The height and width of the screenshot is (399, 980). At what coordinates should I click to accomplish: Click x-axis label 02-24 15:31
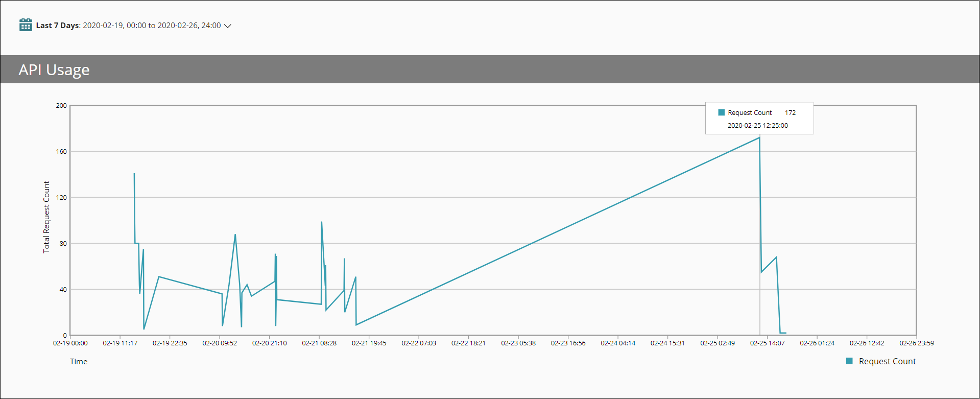click(667, 343)
